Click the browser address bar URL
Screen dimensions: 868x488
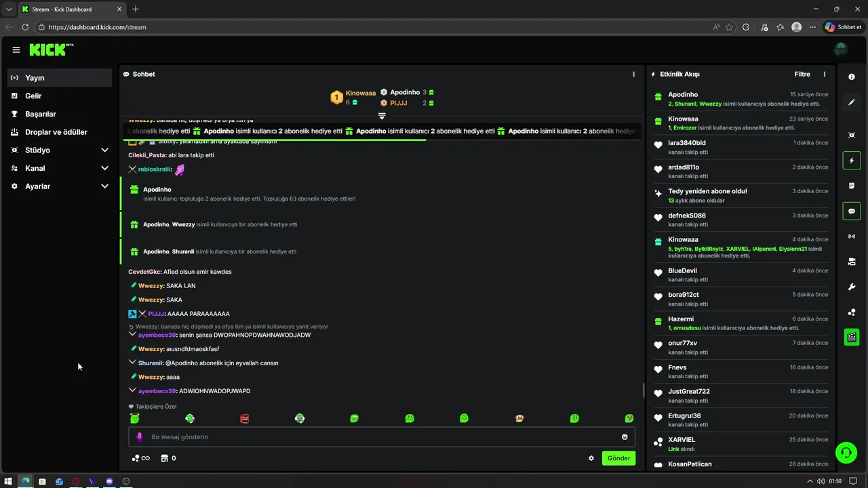click(x=98, y=27)
